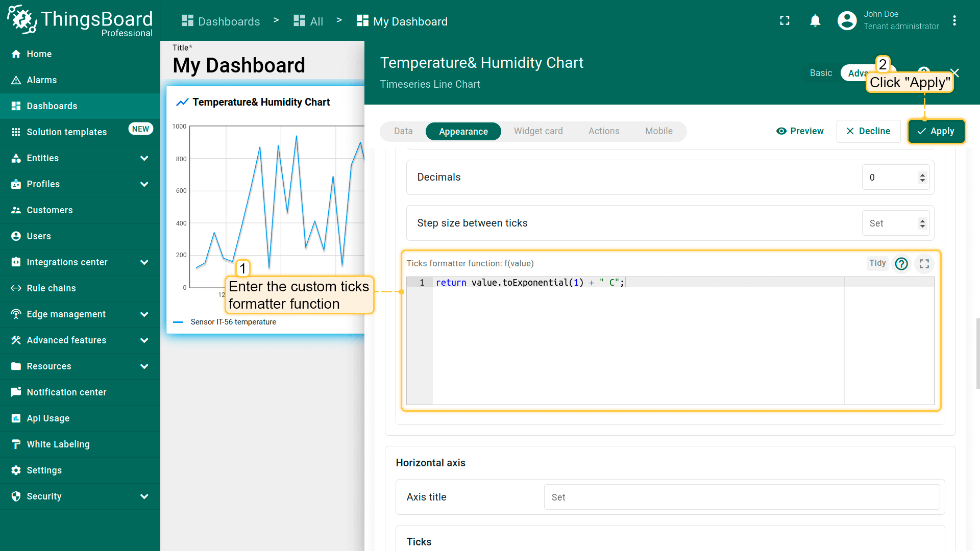The image size is (980, 551).
Task: Click the notifications bell icon
Action: 815,21
